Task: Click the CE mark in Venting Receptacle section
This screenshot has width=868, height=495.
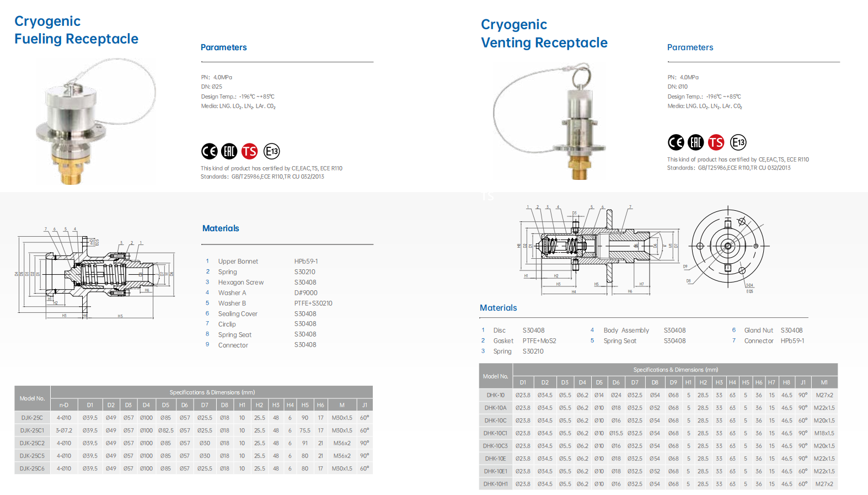Action: 676,142
